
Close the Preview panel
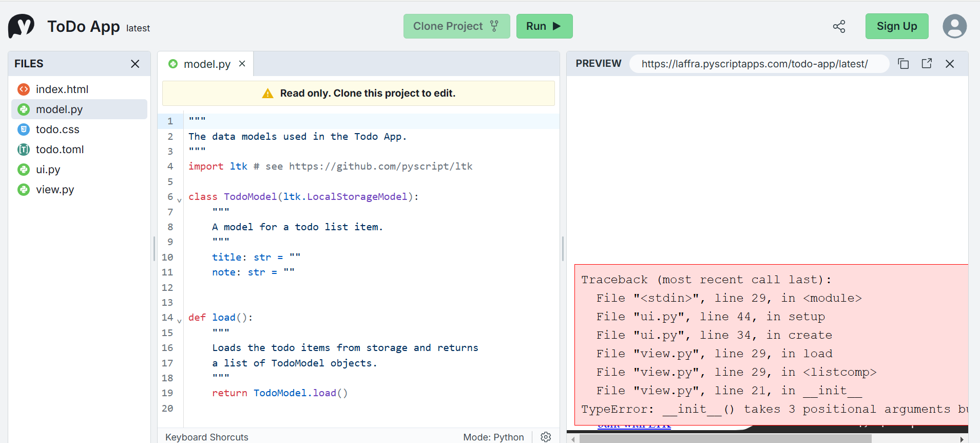(x=950, y=64)
